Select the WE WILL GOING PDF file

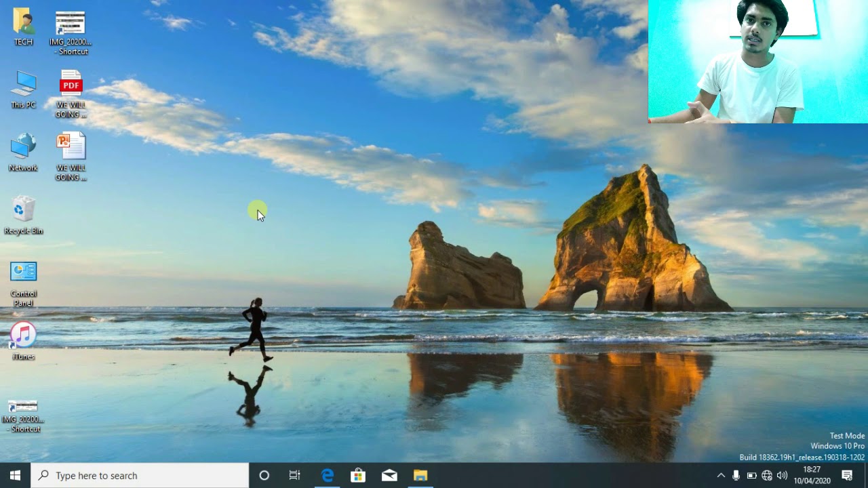point(71,95)
